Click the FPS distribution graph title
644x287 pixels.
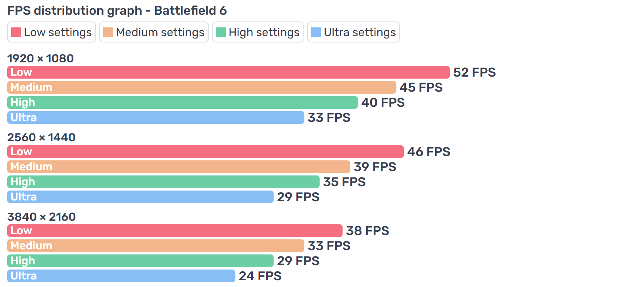117,10
